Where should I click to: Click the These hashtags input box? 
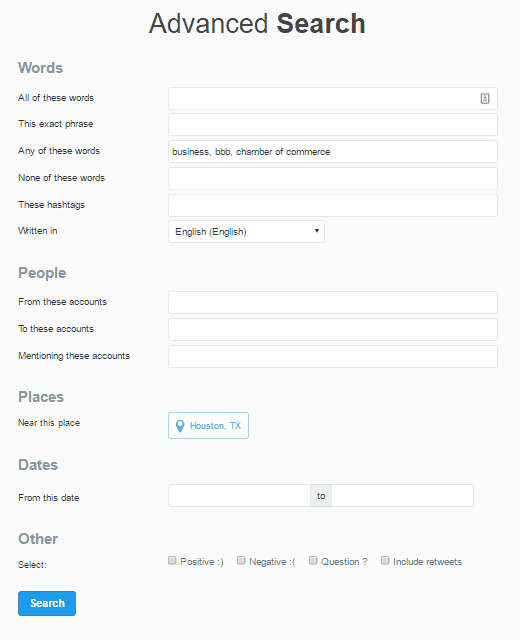coord(333,205)
